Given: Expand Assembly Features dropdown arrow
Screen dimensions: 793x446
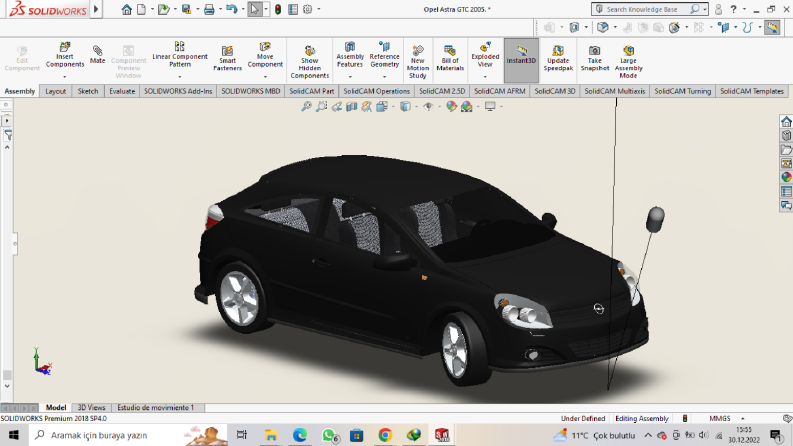Looking at the screenshot, I should 350,77.
